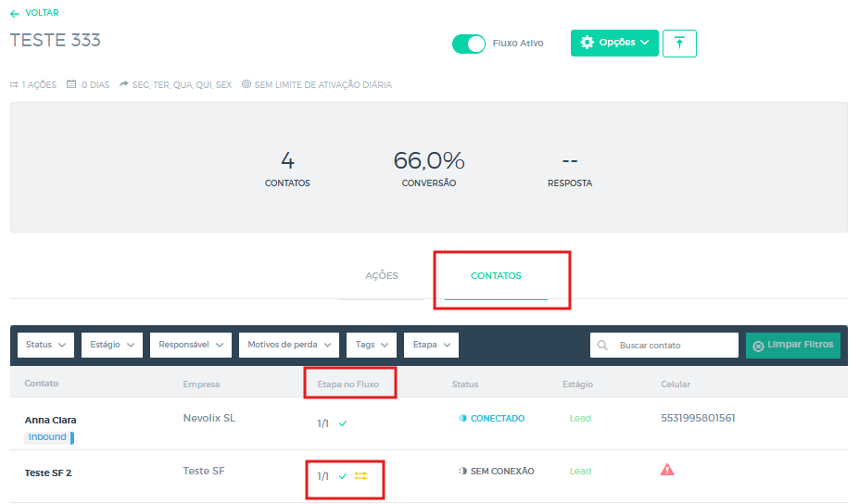Viewport: 859px width, 504px height.
Task: Toggle the Fluxo Ativo switch
Action: tap(469, 44)
